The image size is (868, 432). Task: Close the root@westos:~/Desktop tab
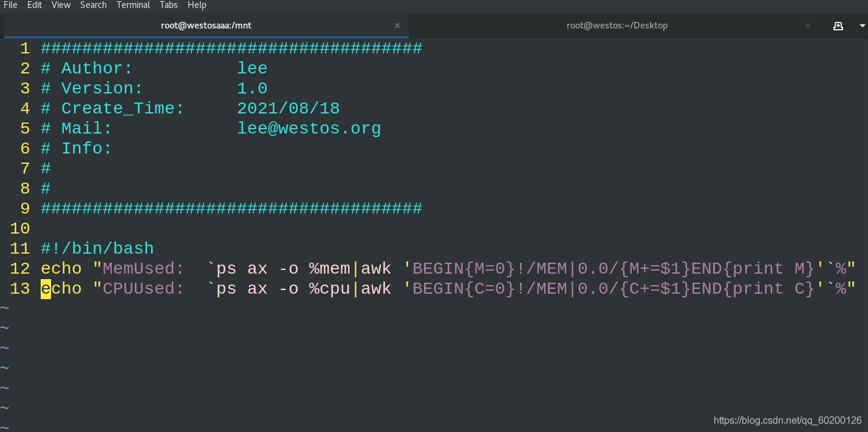[808, 25]
